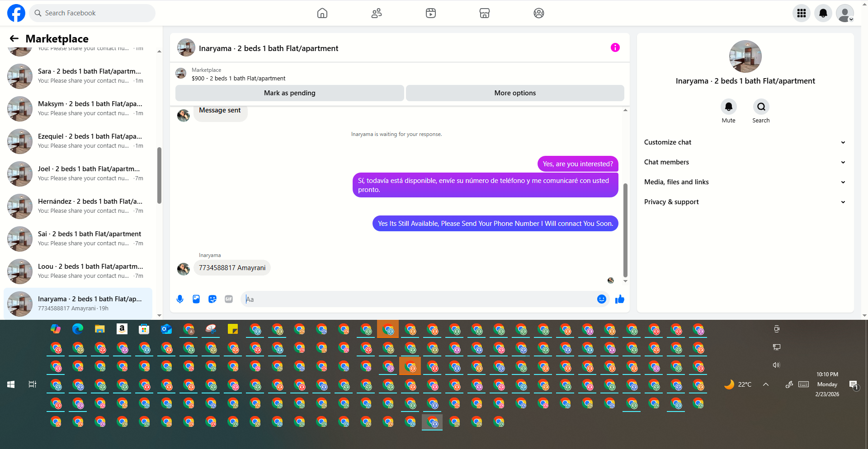Open volume speaker tray icon
868x449 pixels.
pos(776,365)
